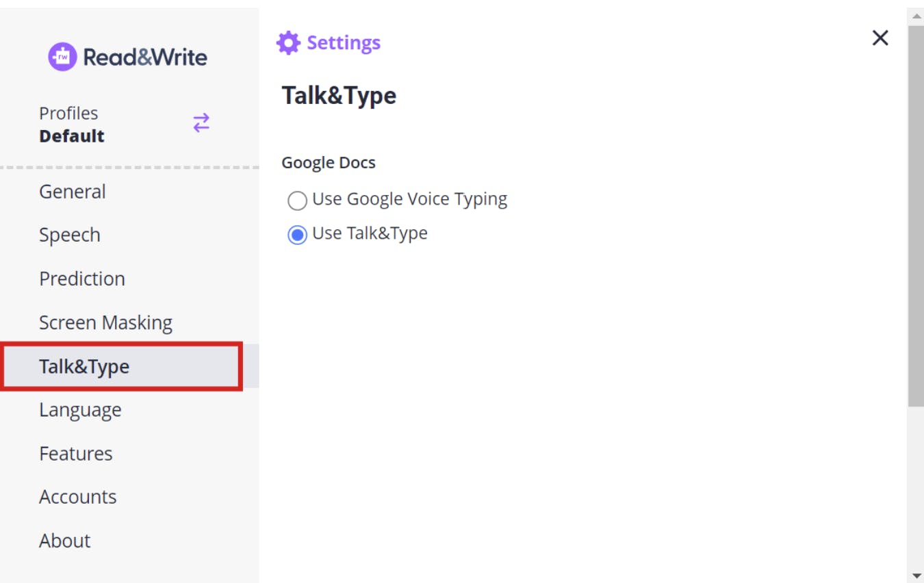Go to Accounts settings

(78, 497)
